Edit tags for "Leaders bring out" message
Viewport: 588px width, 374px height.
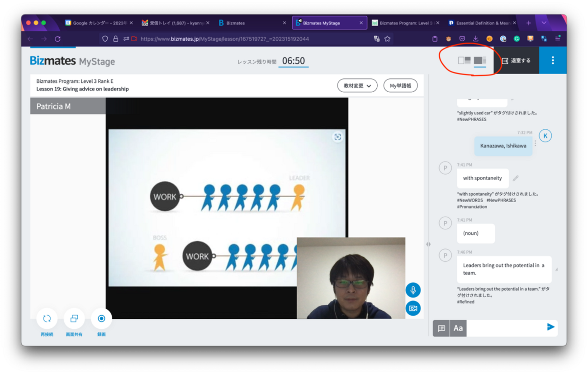pyautogui.click(x=557, y=270)
